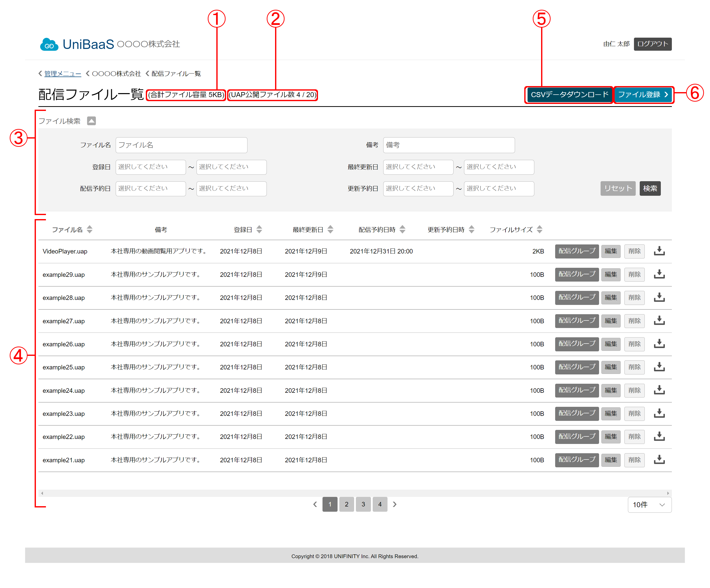
Task: Open the 配信予約日 start date picker
Action: (150, 189)
